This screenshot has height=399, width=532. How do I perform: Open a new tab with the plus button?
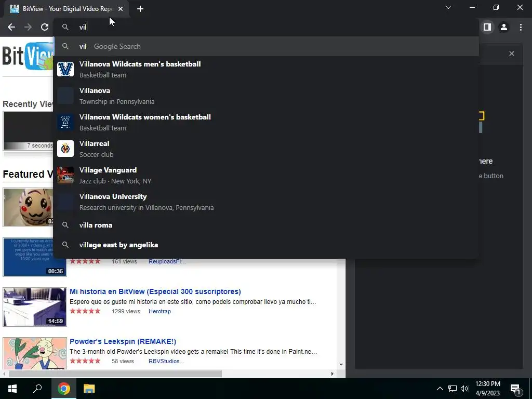pos(140,9)
